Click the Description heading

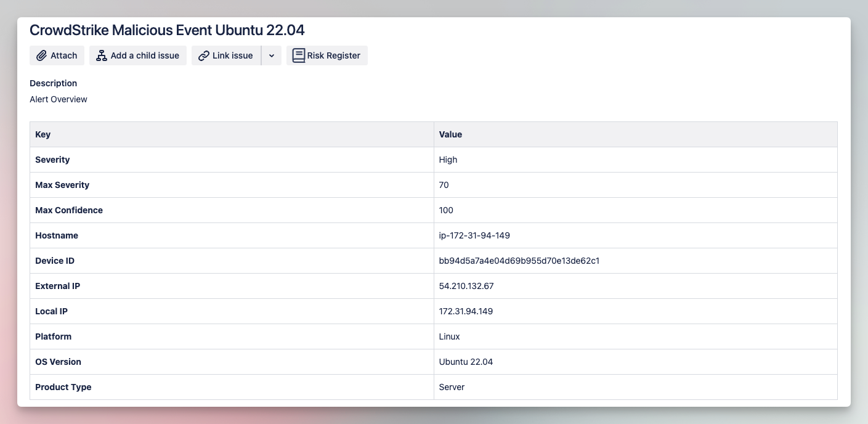pos(54,83)
